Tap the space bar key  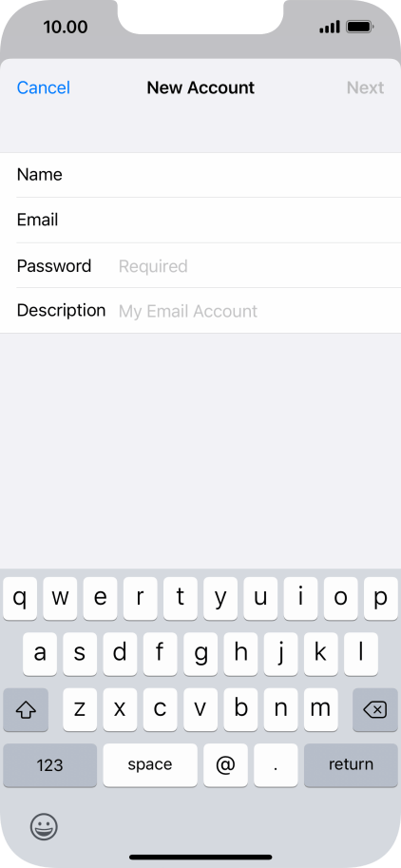coord(150,765)
